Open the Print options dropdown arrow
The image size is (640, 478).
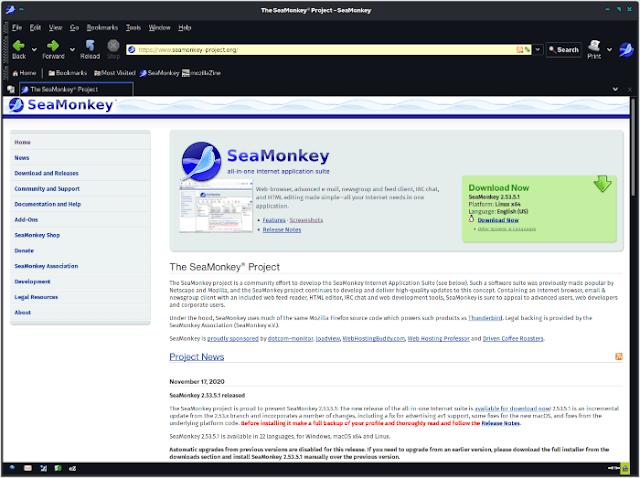609,50
